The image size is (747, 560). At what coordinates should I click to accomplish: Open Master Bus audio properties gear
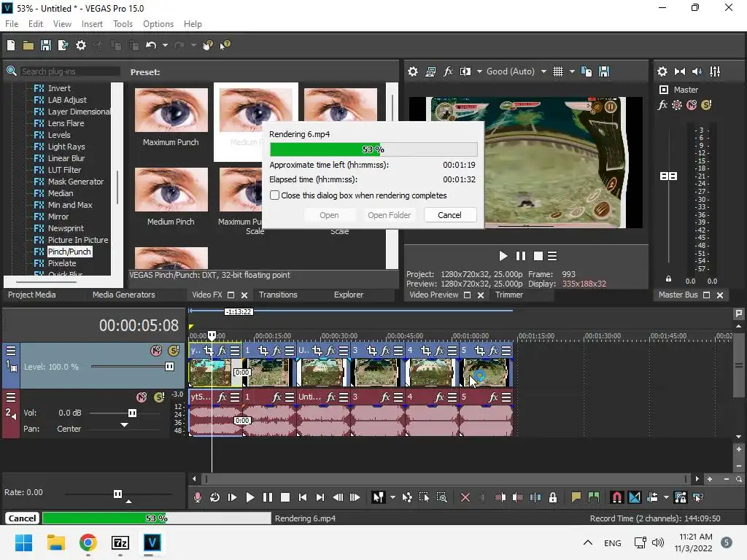662,71
